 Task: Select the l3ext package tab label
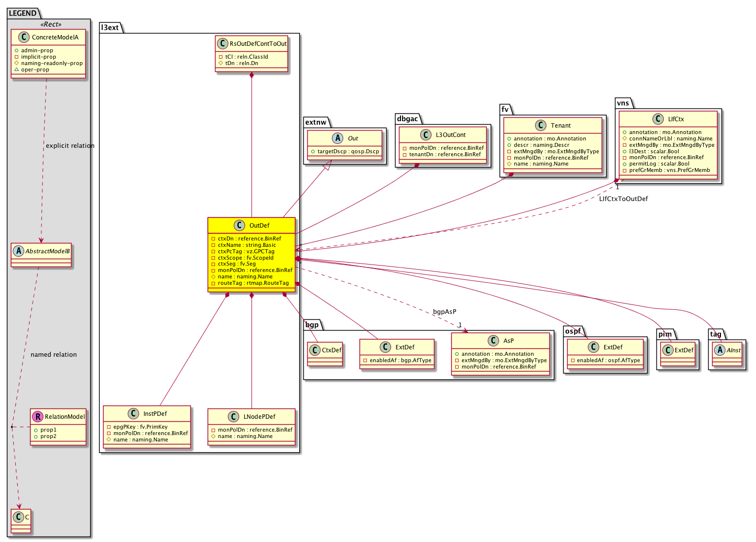pos(110,28)
